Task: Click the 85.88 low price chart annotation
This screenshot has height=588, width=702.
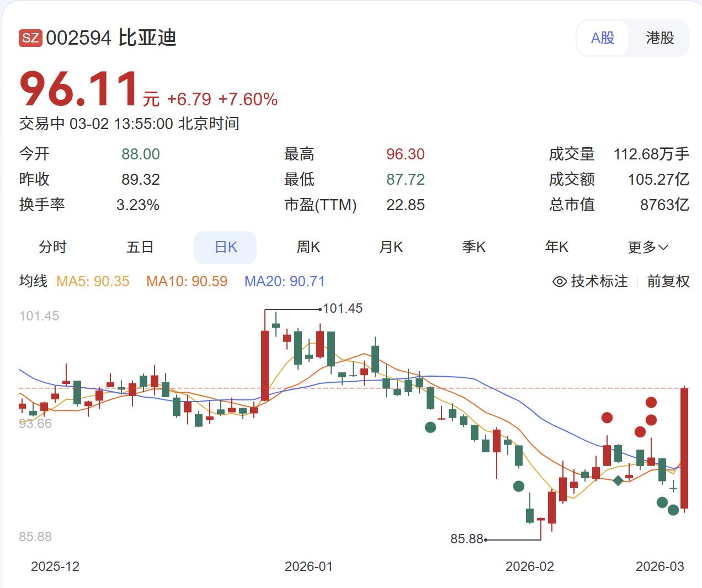Action: [467, 539]
